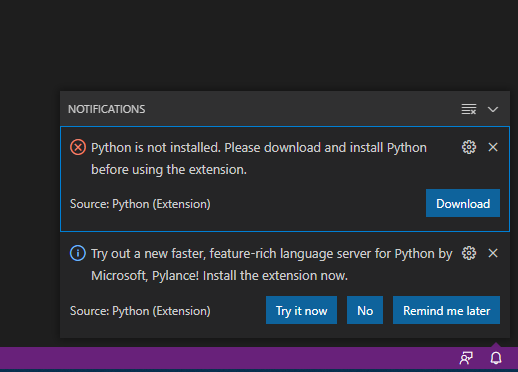Click the bell notifications icon in status bar
The height and width of the screenshot is (372, 518).
click(x=496, y=358)
